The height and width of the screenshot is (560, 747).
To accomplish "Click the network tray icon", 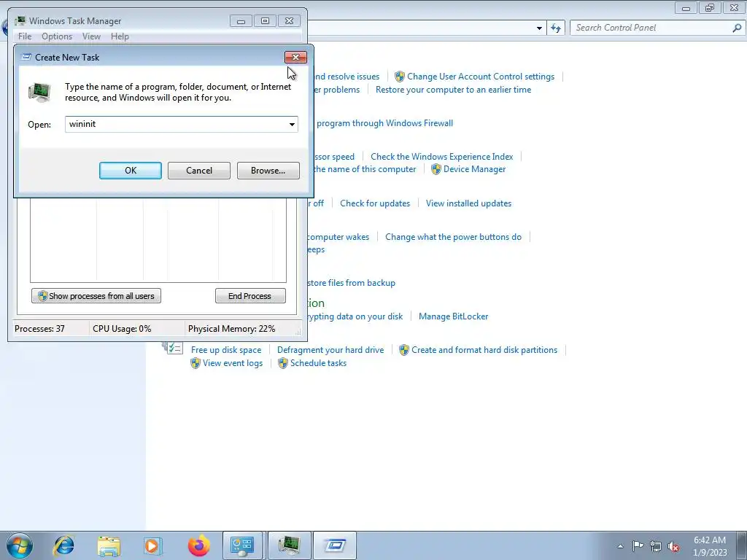I will pyautogui.click(x=656, y=546).
